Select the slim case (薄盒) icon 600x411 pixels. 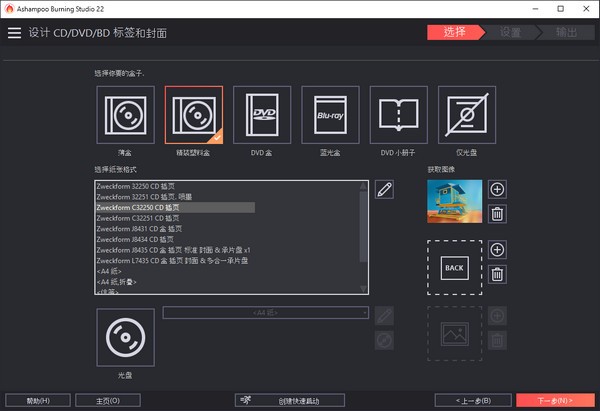click(x=126, y=115)
